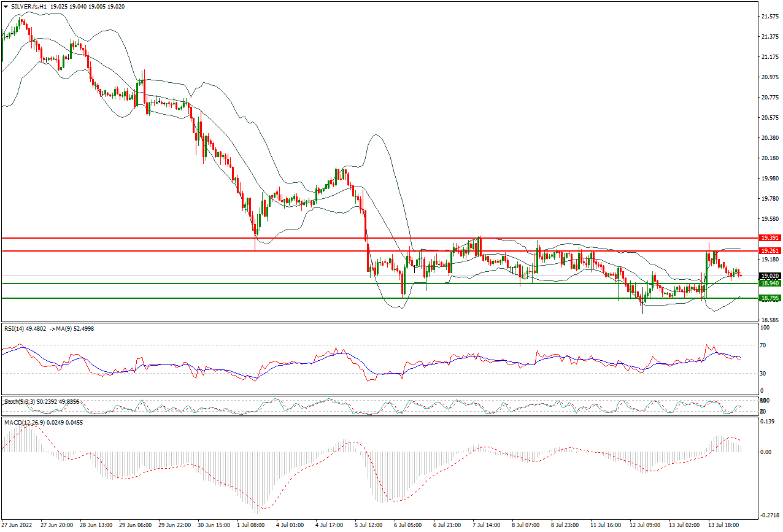The image size is (783, 532).
Task: Click the green 18.940 price tag
Action: (769, 283)
